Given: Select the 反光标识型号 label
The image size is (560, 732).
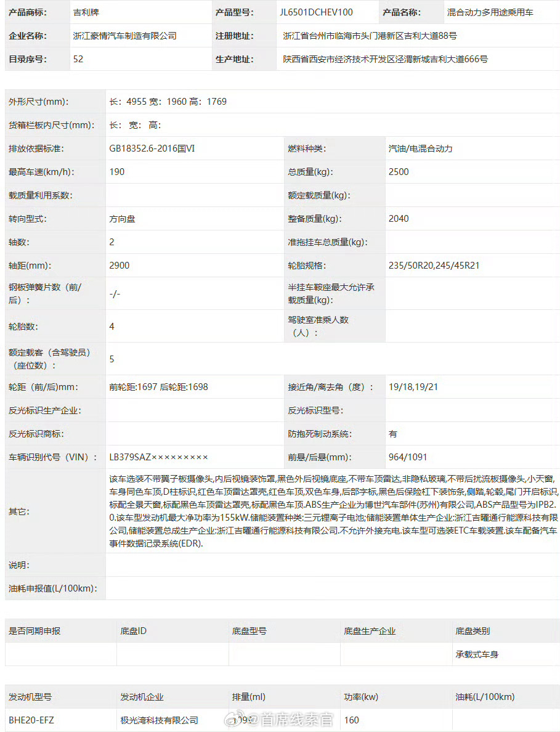Looking at the screenshot, I should (x=315, y=410).
